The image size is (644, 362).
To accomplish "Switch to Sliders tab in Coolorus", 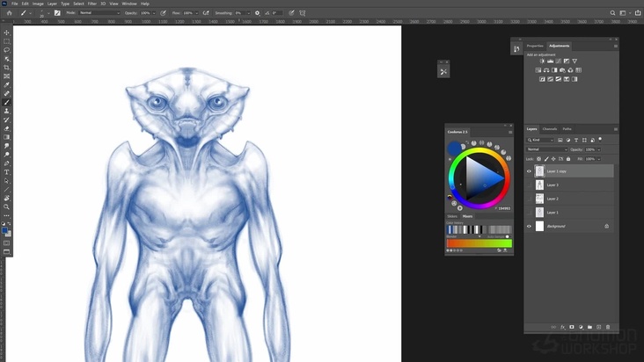I will pos(452,216).
